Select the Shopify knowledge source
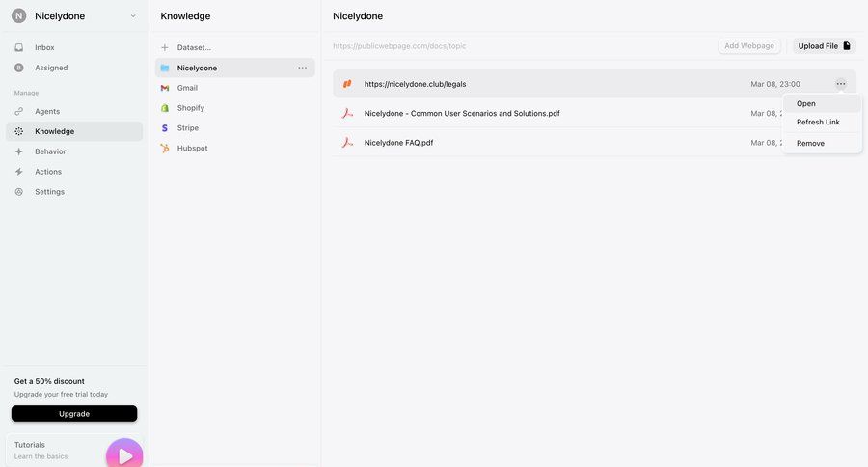Screen dimensions: 868x467 click(x=190, y=108)
